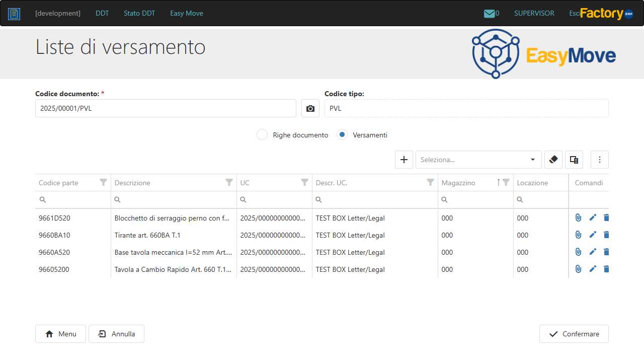Open the Easy Move menu item

[187, 13]
